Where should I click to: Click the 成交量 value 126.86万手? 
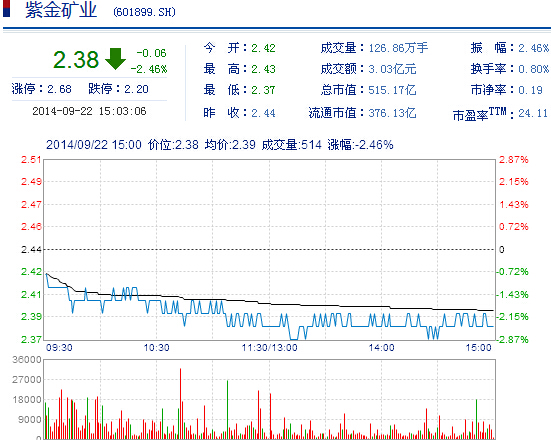click(x=398, y=48)
